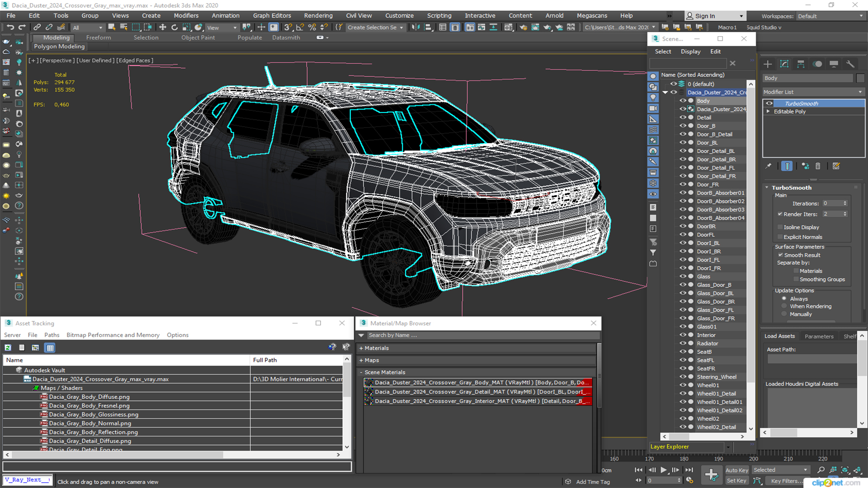
Task: Switch to the Freeform ribbon tab
Action: 99,38
